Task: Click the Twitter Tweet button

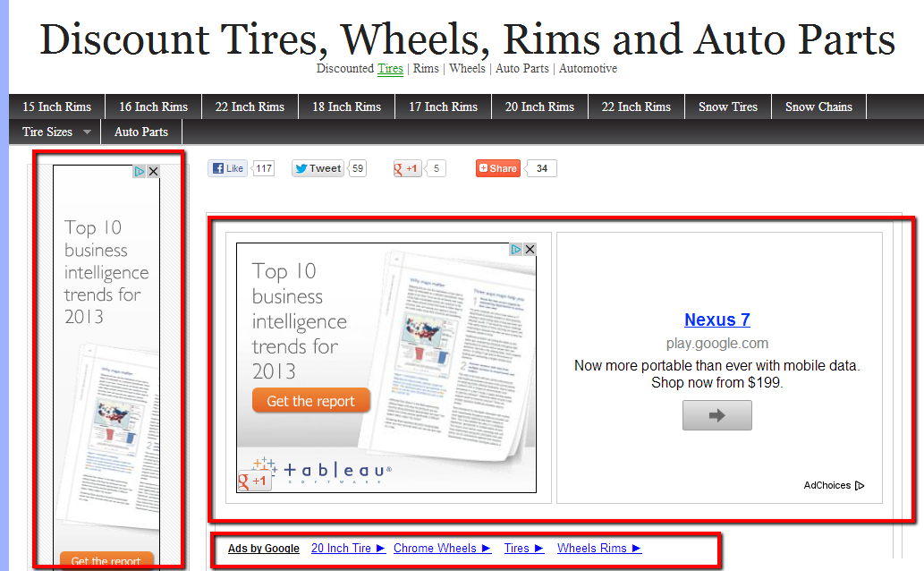Action: (318, 168)
